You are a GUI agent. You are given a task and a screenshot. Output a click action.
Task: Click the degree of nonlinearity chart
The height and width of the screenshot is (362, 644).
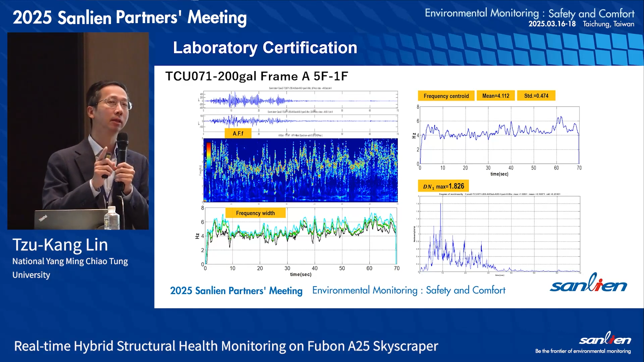point(499,234)
